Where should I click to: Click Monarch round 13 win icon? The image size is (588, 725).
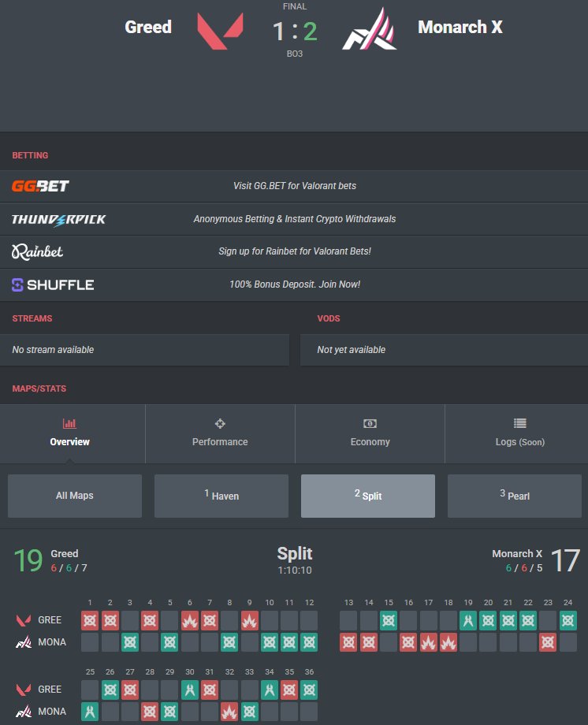tap(349, 642)
